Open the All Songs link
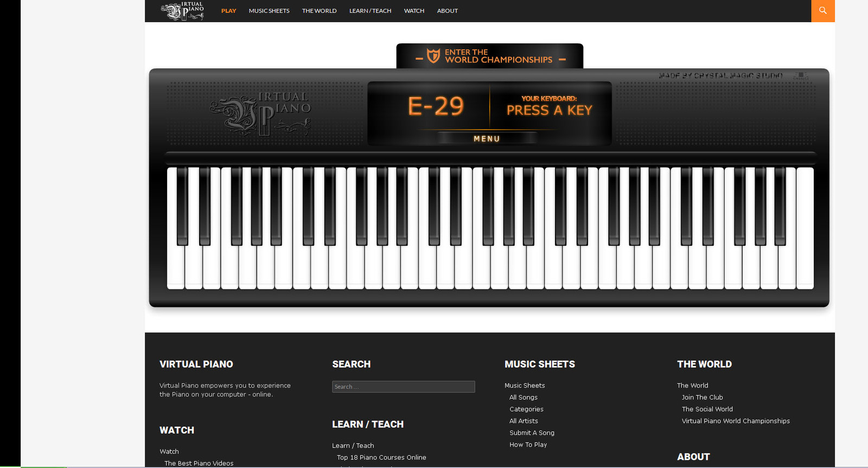868x468 pixels. coord(524,398)
